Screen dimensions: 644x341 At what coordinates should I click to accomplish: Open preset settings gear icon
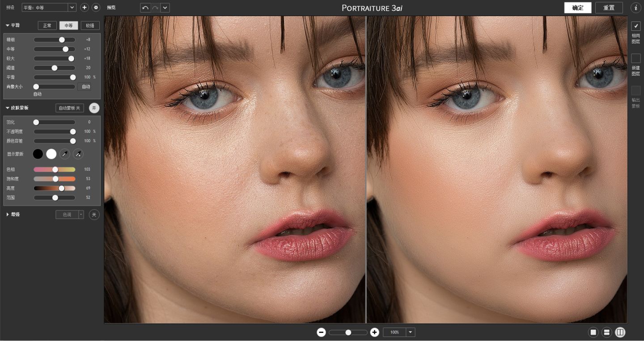[96, 8]
